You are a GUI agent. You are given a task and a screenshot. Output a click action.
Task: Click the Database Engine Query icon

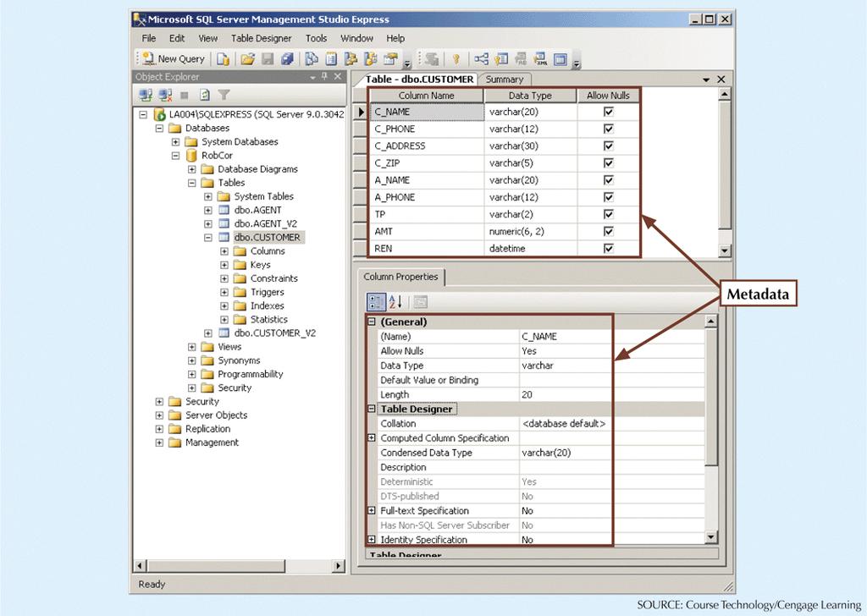tap(223, 59)
